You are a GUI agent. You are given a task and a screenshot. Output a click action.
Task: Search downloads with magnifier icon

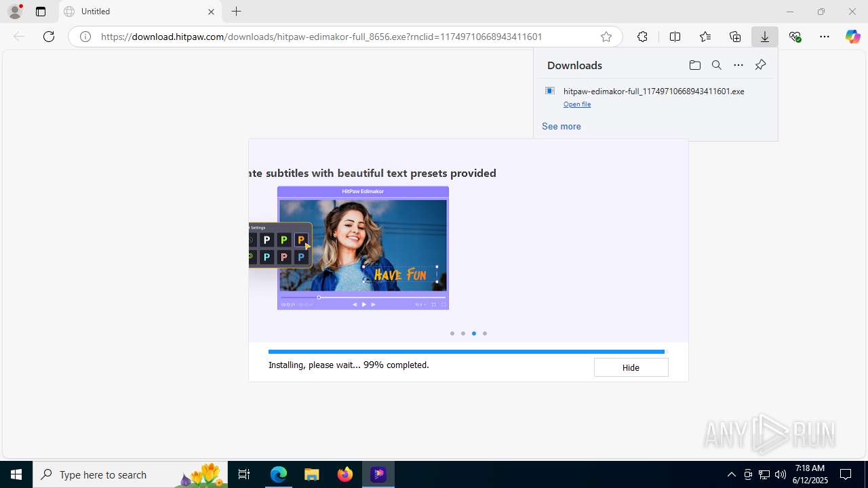pyautogui.click(x=716, y=65)
